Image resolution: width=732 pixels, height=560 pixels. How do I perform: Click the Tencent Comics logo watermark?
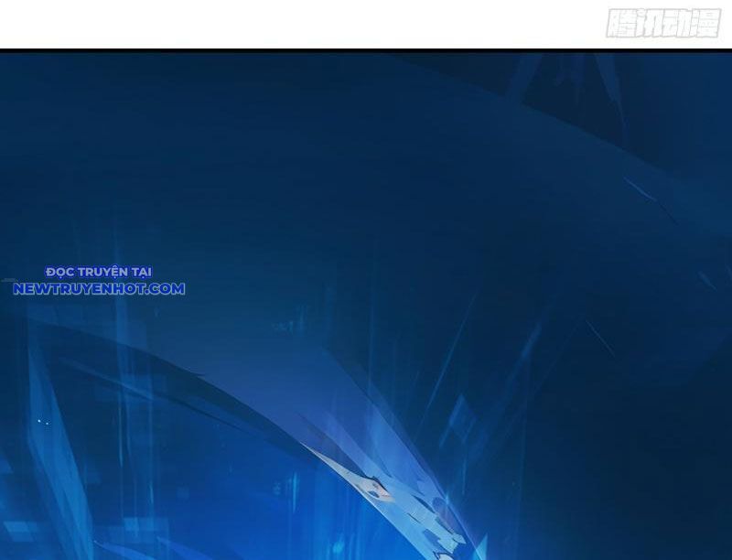point(662,24)
